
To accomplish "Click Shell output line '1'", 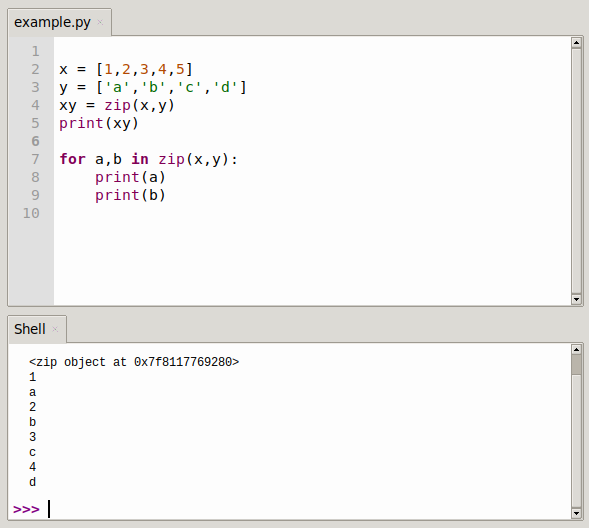I will [x=33, y=377].
